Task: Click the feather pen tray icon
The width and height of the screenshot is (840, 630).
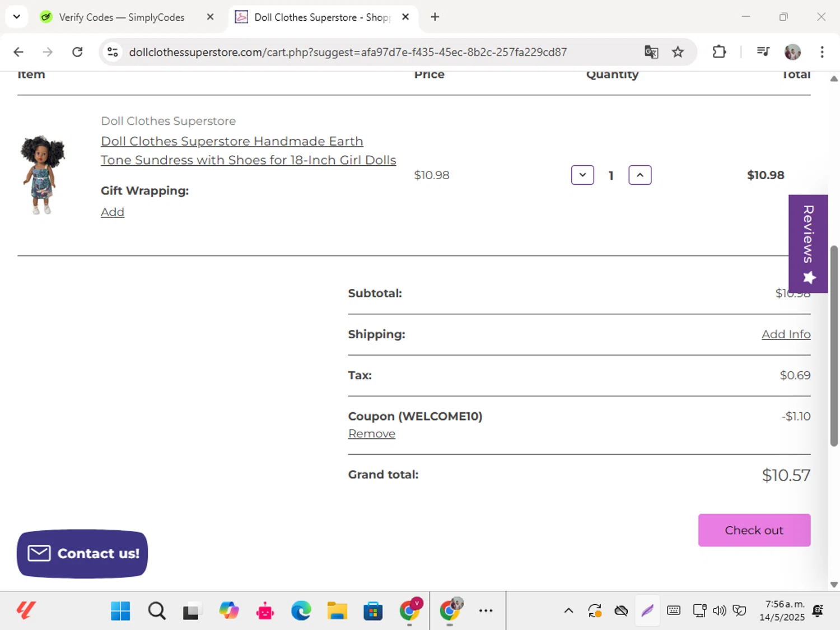Action: click(x=647, y=611)
